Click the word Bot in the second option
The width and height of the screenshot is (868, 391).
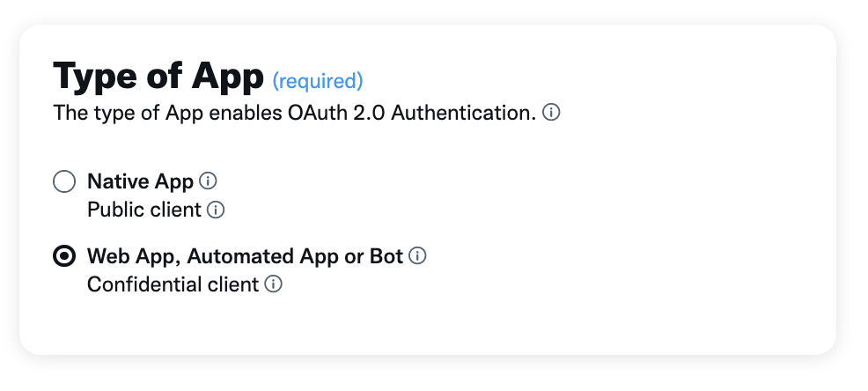(386, 256)
